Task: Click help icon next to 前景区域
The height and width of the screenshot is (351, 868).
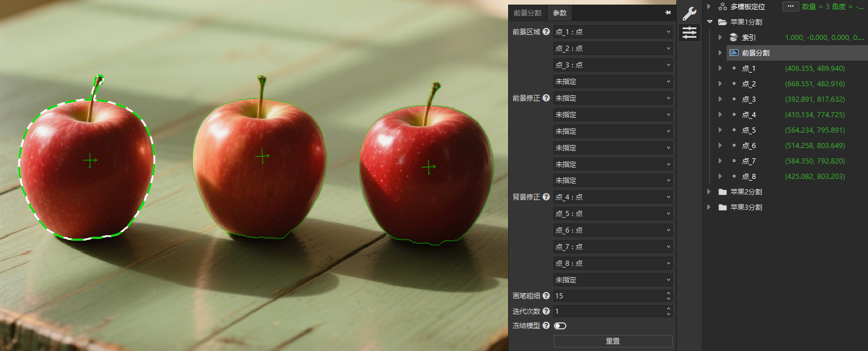Action: click(546, 32)
